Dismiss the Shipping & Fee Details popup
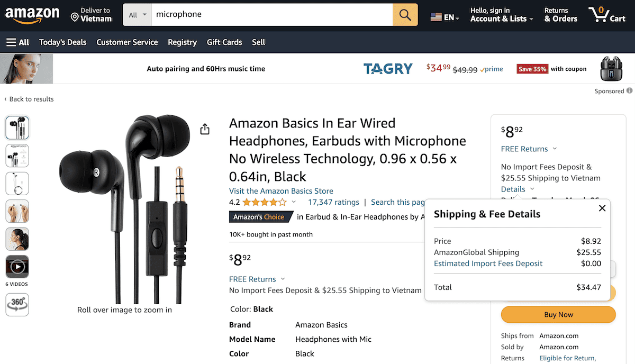This screenshot has height=364, width=635. [x=602, y=208]
